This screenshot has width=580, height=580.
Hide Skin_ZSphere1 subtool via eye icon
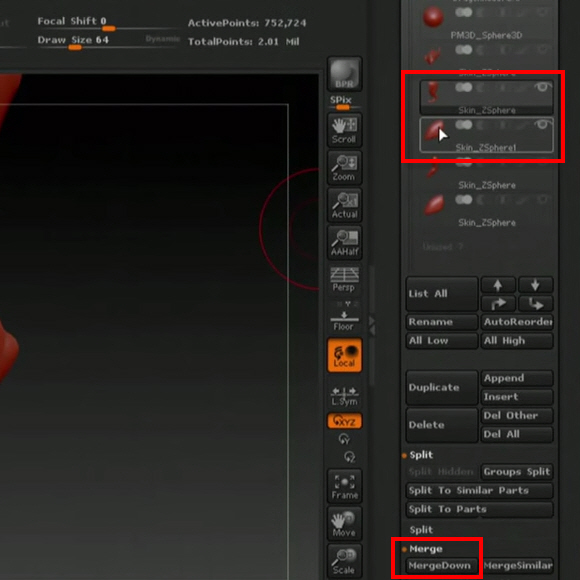(x=542, y=125)
